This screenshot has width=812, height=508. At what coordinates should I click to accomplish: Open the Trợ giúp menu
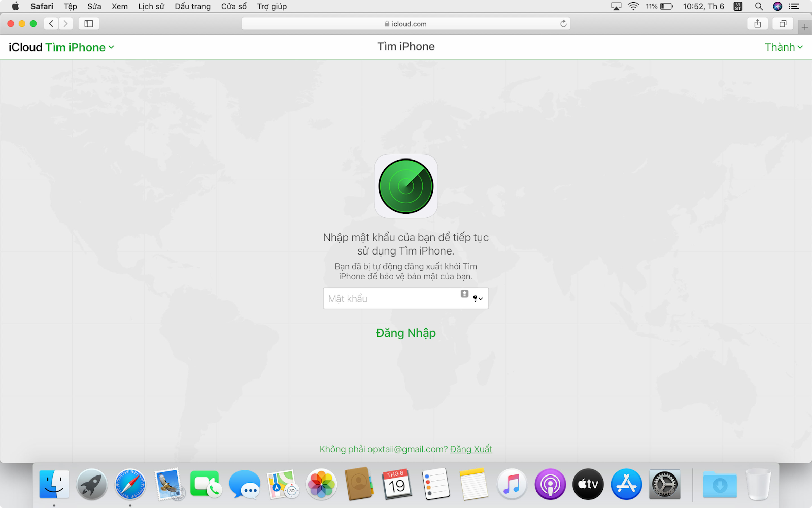pyautogui.click(x=272, y=6)
